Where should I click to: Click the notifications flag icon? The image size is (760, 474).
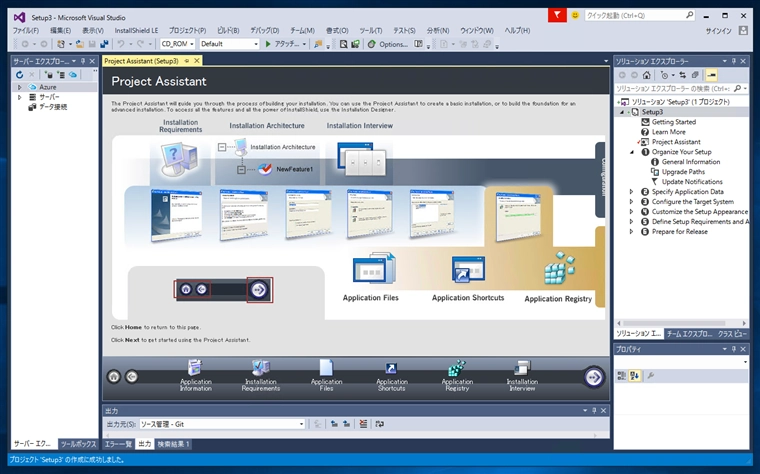point(557,16)
